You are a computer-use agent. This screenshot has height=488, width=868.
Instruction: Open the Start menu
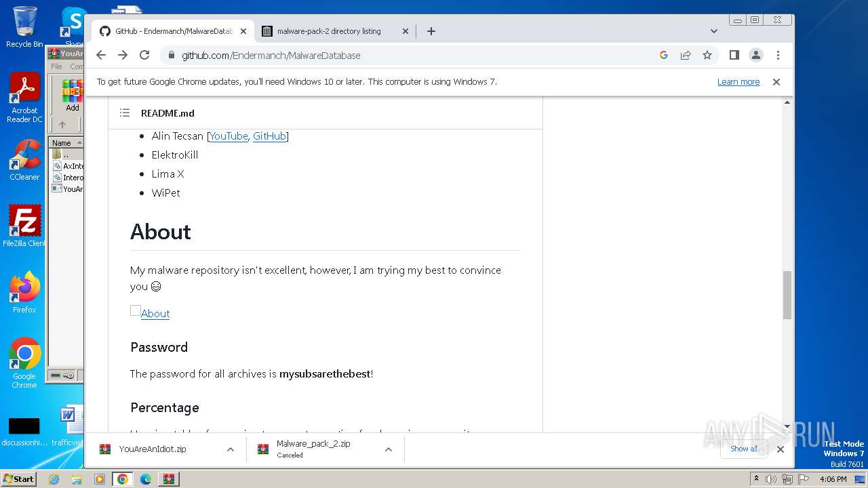point(18,479)
